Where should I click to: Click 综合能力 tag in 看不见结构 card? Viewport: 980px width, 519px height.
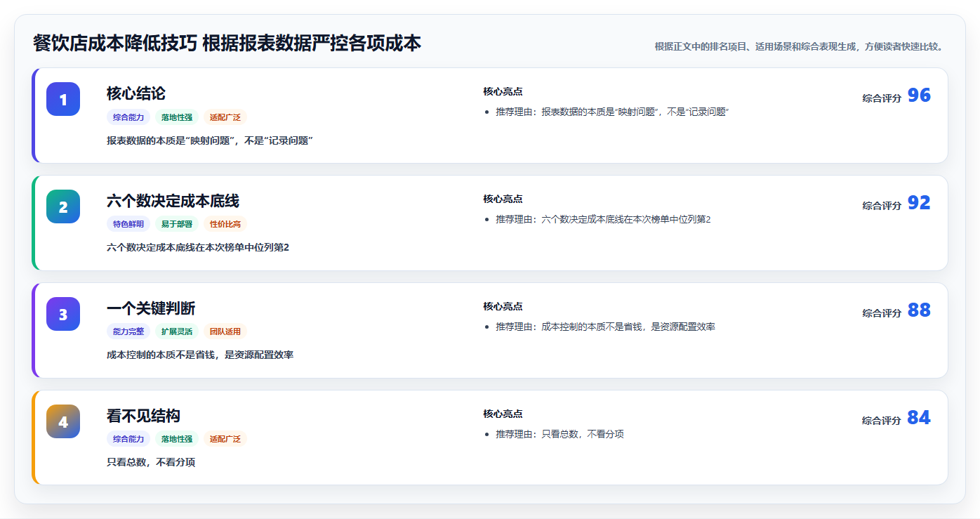pos(128,439)
